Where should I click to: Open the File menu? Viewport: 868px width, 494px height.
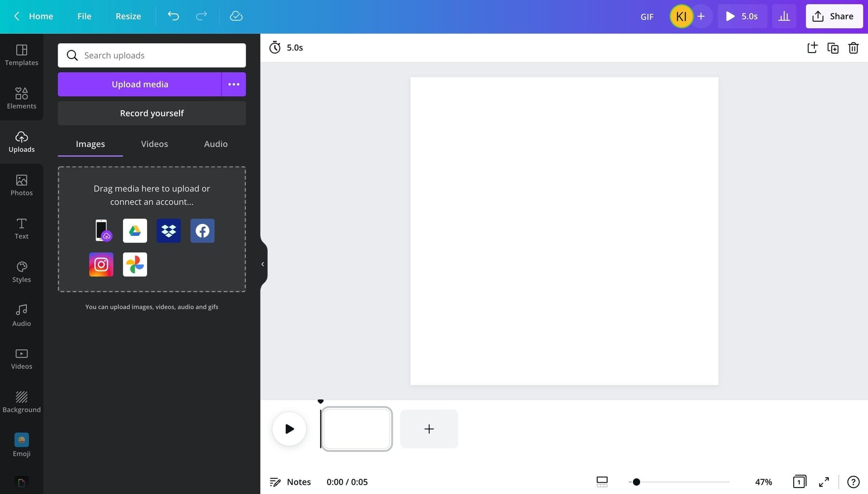(x=84, y=16)
